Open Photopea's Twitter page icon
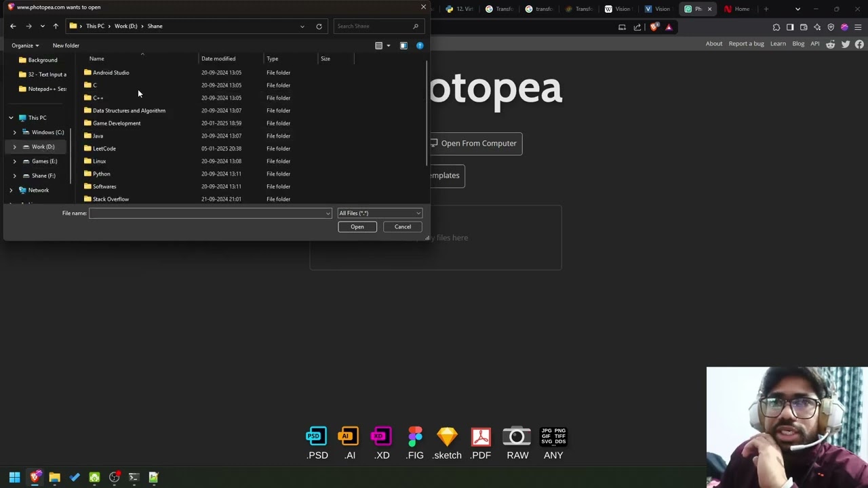This screenshot has height=488, width=868. [846, 44]
